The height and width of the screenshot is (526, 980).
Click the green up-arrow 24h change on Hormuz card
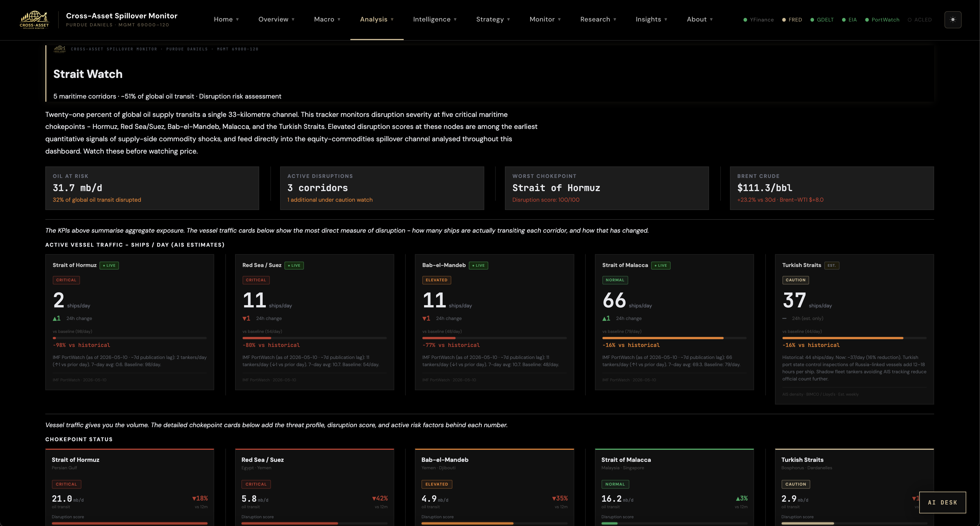point(57,318)
